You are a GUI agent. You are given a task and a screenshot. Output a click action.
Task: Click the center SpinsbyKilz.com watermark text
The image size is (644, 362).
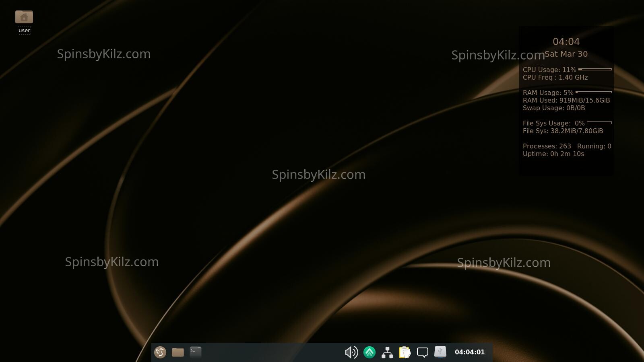tap(319, 175)
